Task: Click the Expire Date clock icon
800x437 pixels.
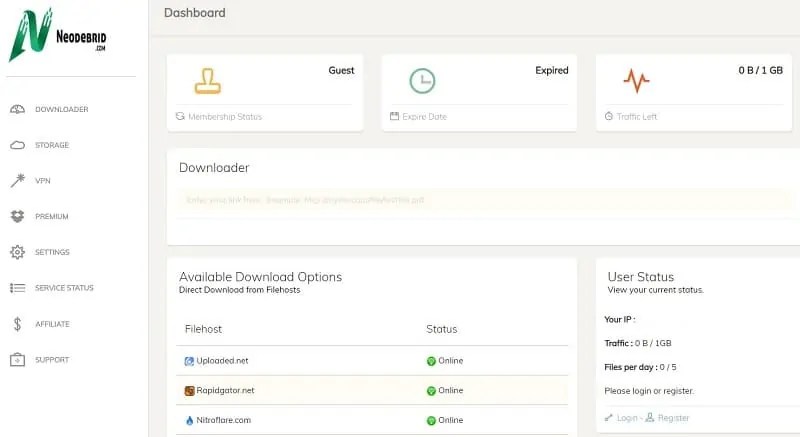Action: click(x=422, y=80)
